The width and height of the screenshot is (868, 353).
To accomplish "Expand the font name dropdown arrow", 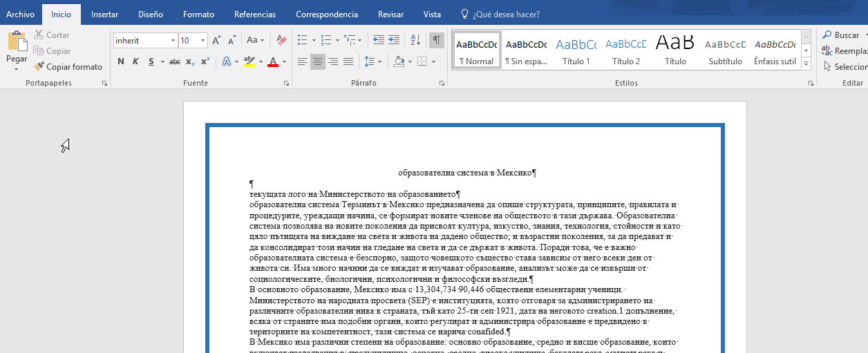I will tap(173, 41).
